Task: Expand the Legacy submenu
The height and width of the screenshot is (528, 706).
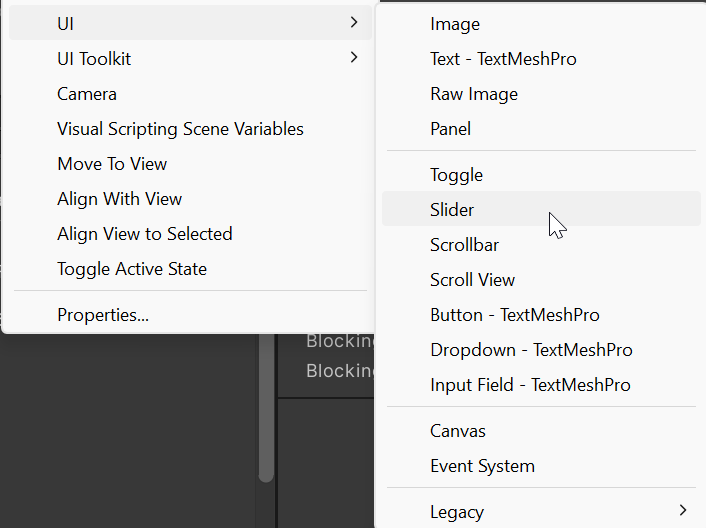Action: point(541,511)
